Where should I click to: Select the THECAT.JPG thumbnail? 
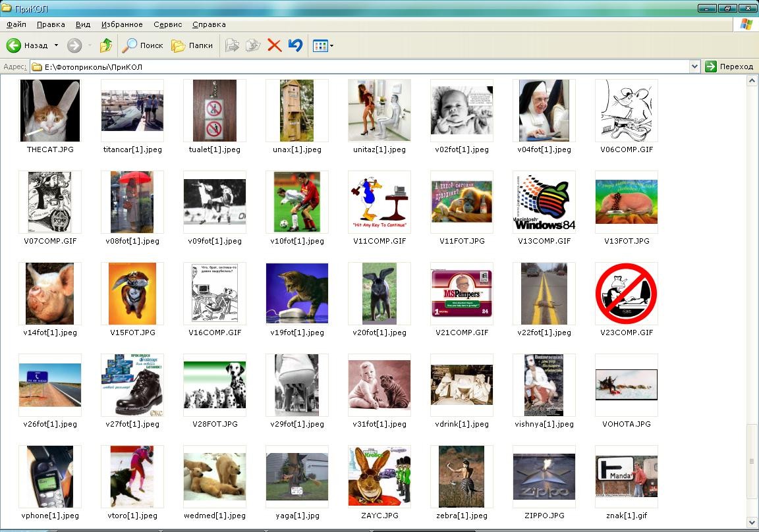tap(50, 111)
